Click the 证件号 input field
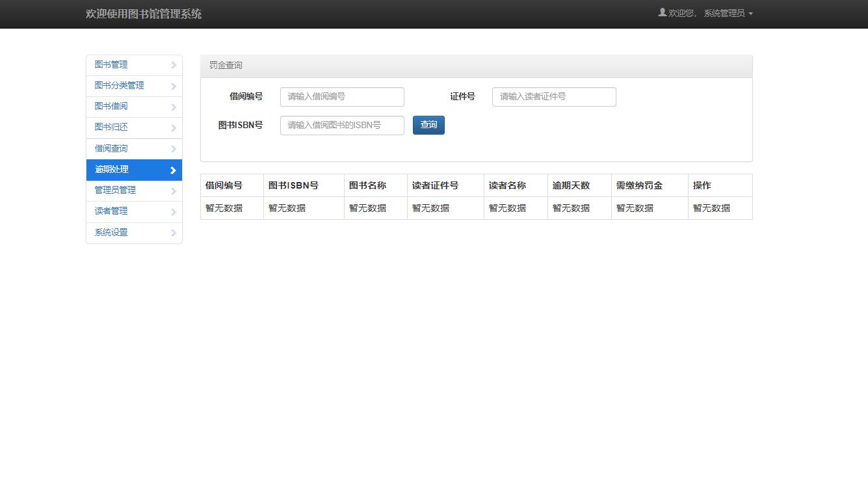This screenshot has height=489, width=868. (553, 96)
